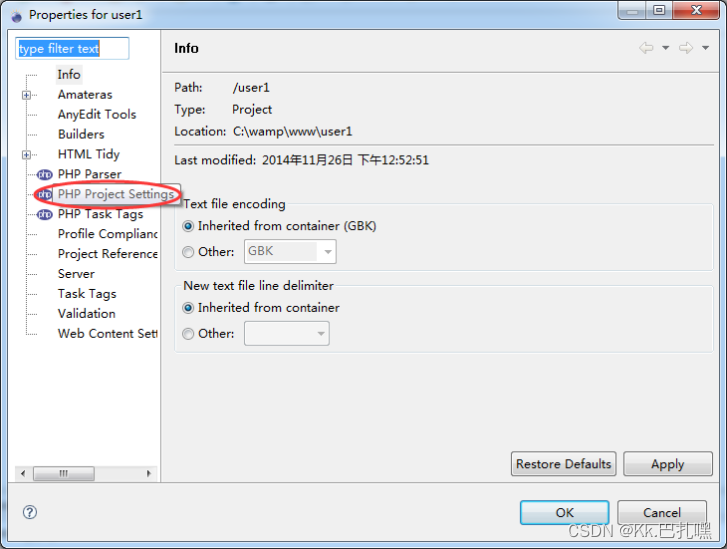Click the tree horizontal scrollbar thumb
The height and width of the screenshot is (549, 727).
(64, 473)
